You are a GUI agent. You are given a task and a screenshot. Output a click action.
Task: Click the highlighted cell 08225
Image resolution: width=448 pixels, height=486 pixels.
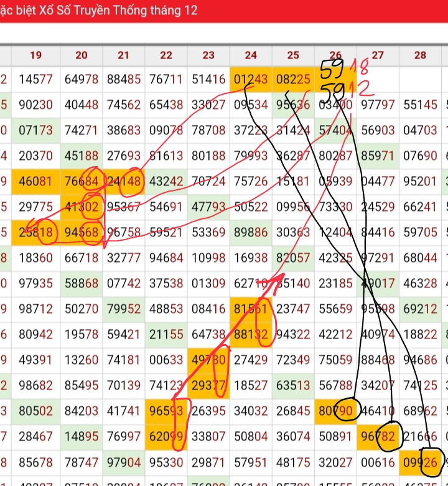[293, 79]
